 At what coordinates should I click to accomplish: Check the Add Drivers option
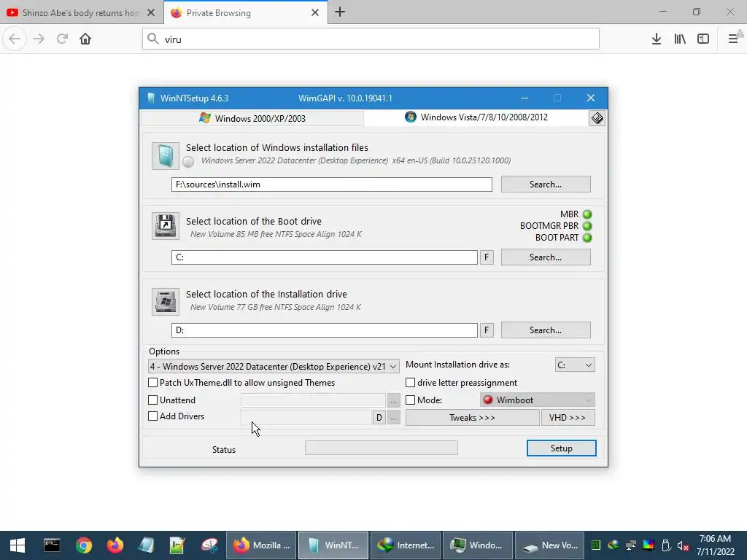pyautogui.click(x=153, y=416)
